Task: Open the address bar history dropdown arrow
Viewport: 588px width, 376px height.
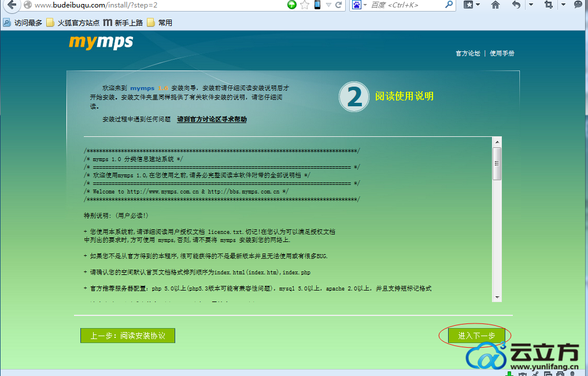Action: click(x=328, y=5)
